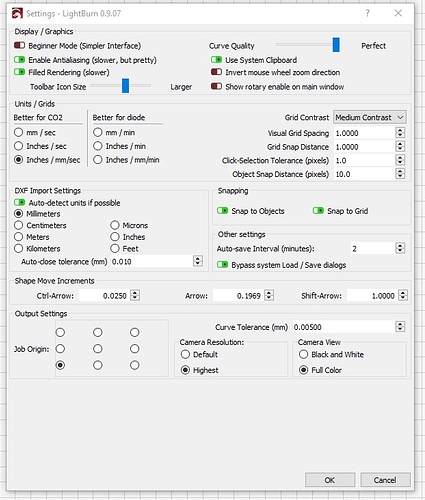Click Object Snap Distance field
This screenshot has height=500, width=425.
click(x=364, y=174)
